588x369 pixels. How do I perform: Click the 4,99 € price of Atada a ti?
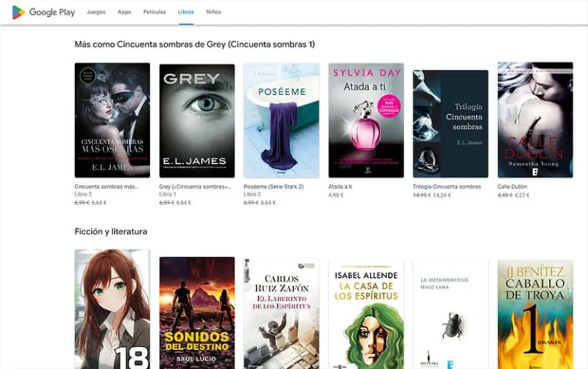point(336,195)
